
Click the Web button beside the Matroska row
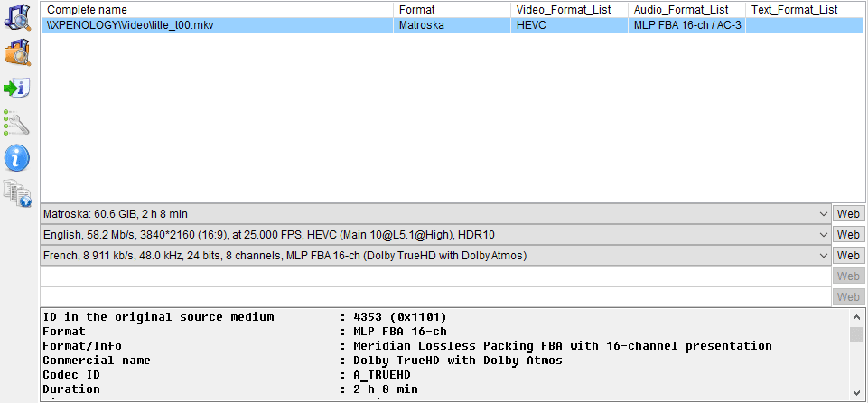(x=848, y=213)
